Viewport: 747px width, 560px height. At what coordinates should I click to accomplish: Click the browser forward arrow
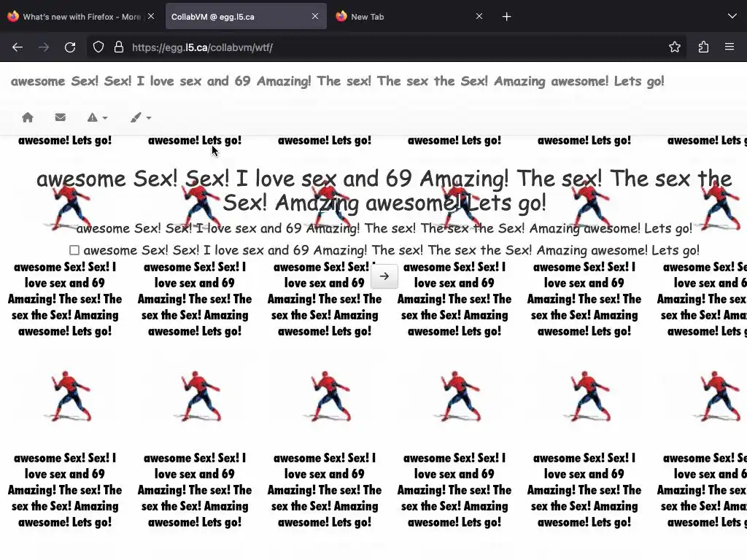click(44, 47)
